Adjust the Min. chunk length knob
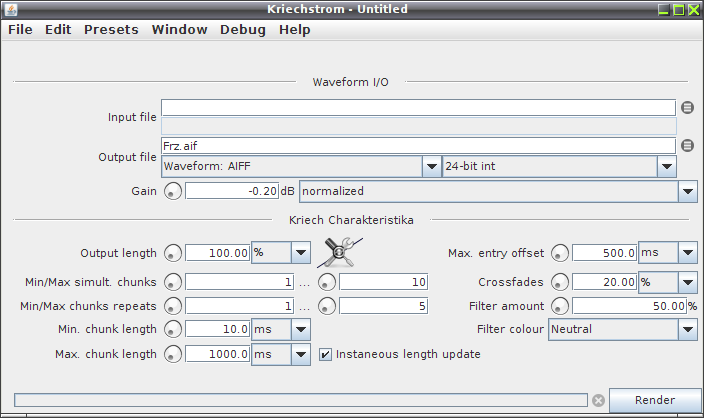This screenshot has height=418, width=704. tap(172, 330)
